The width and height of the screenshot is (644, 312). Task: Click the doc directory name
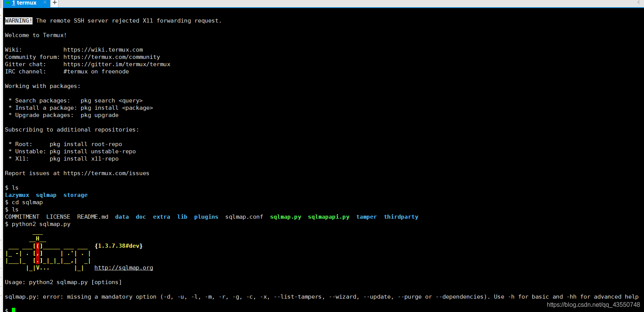point(141,217)
